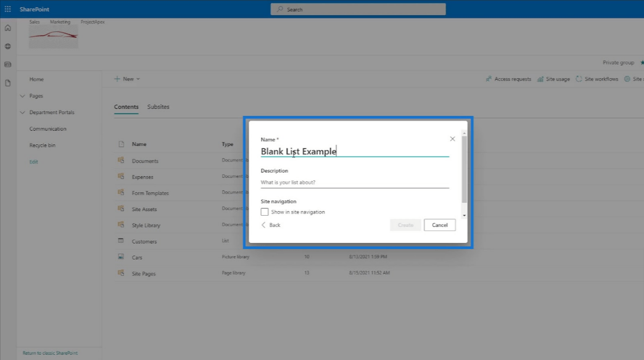644x360 pixels.
Task: Select the Contents tab
Action: click(x=126, y=107)
